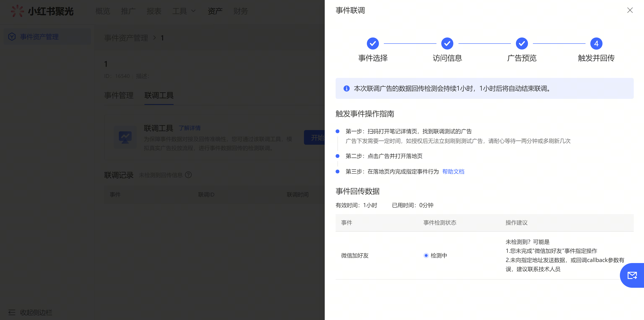This screenshot has width=644, height=320.
Task: Click the 触发事件操作指南 heading
Action: [x=365, y=114]
